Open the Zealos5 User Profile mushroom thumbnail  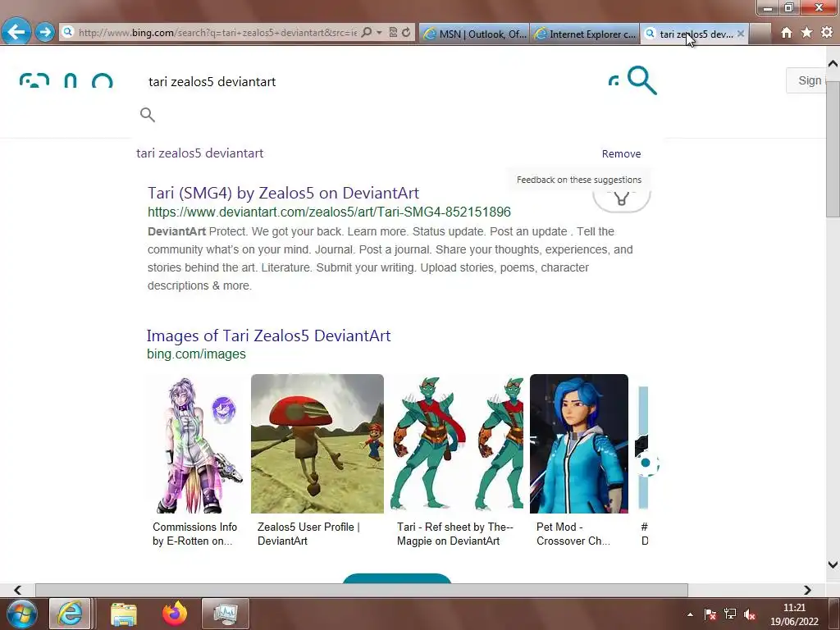[x=317, y=444]
